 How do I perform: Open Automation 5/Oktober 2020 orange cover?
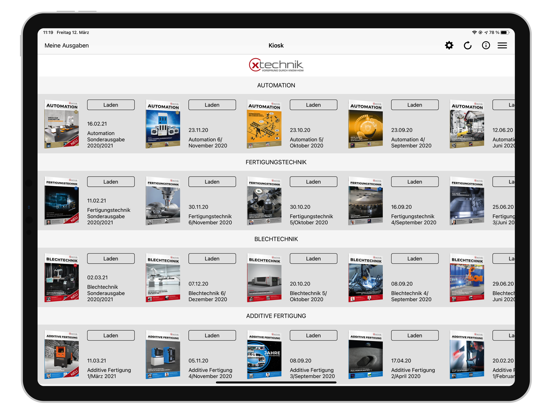(x=264, y=124)
